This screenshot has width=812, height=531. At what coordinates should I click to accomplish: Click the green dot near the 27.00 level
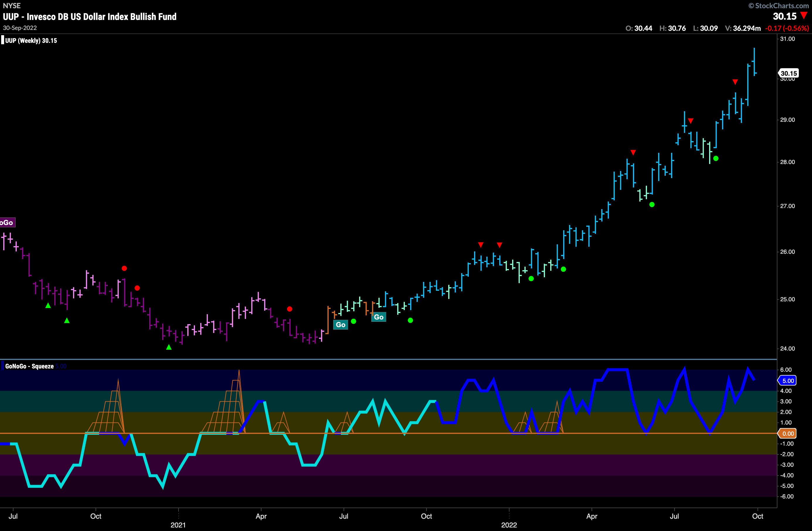click(x=652, y=204)
